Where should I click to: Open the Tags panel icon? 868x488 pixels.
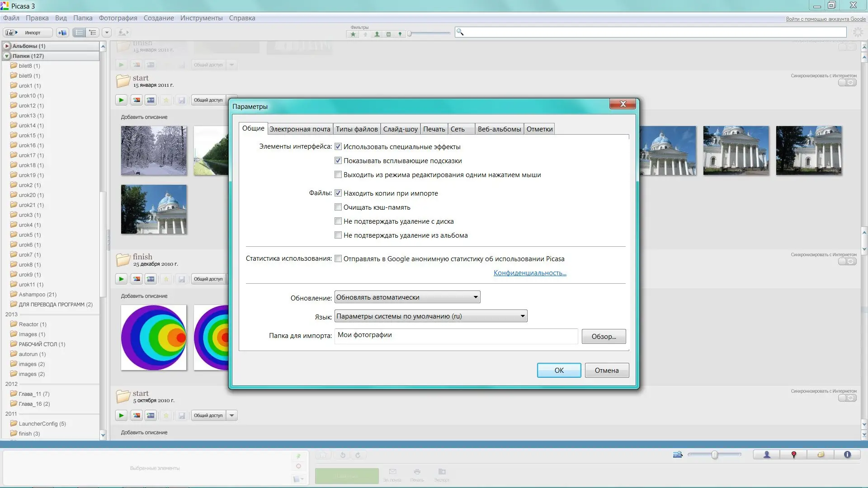821,455
